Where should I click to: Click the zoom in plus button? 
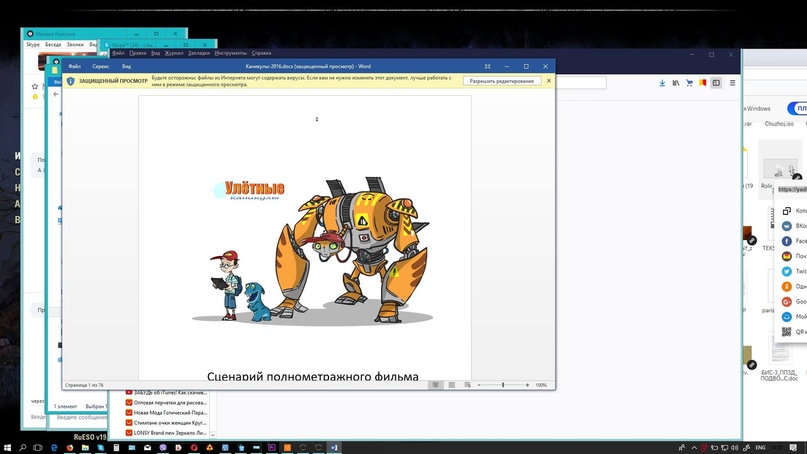click(x=529, y=385)
